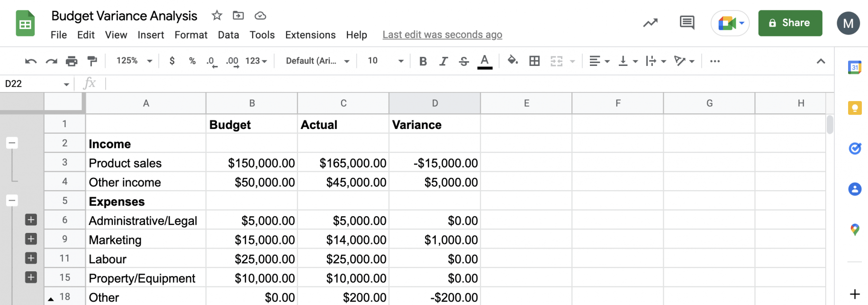This screenshot has width=868, height=305.
Task: Click the cloud document status icon
Action: point(260,16)
